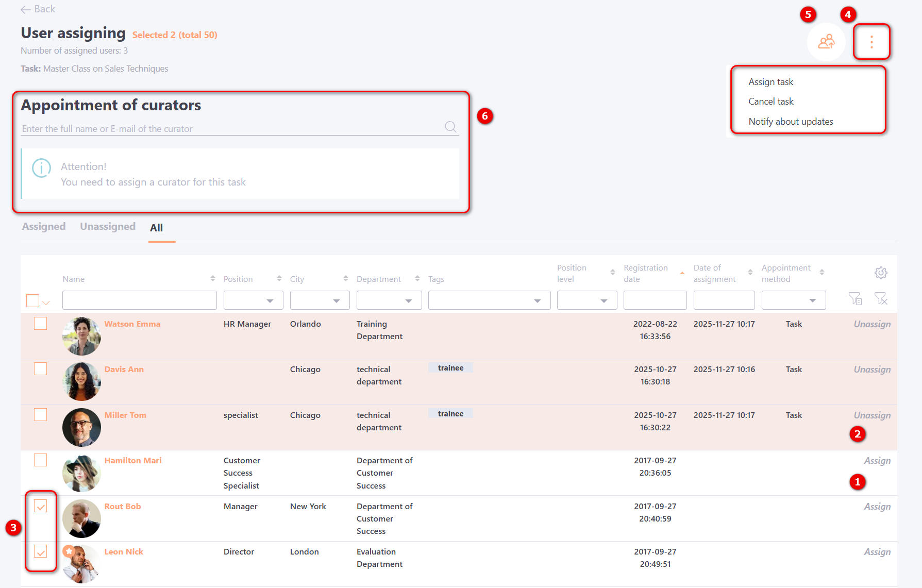Click Unassign for Davis Ann
922x588 pixels.
[x=872, y=369]
